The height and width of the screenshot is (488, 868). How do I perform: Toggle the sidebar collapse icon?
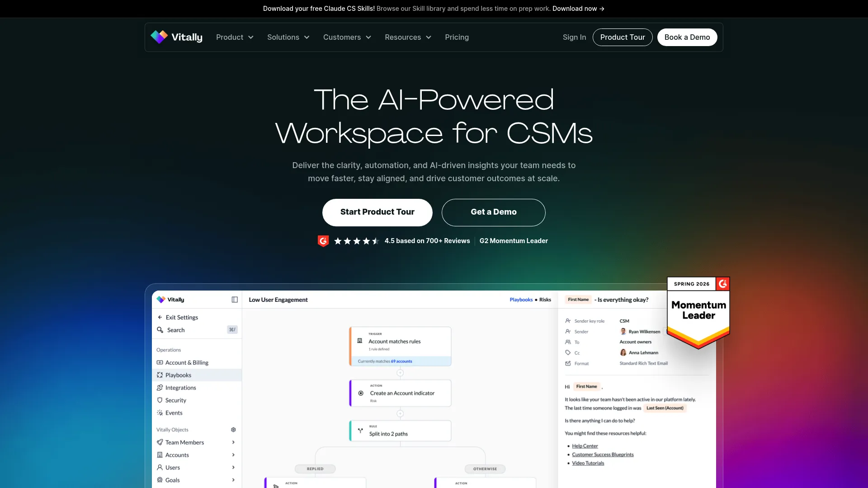click(x=235, y=300)
